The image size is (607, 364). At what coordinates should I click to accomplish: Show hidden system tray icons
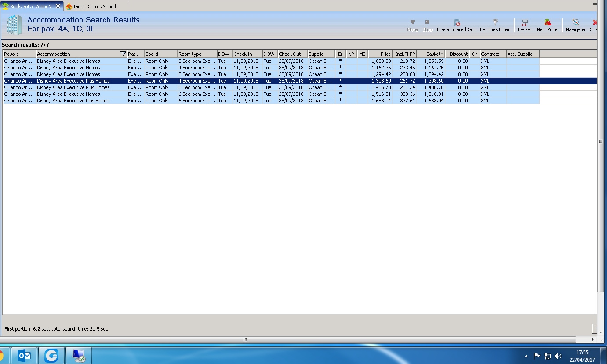[527, 356]
